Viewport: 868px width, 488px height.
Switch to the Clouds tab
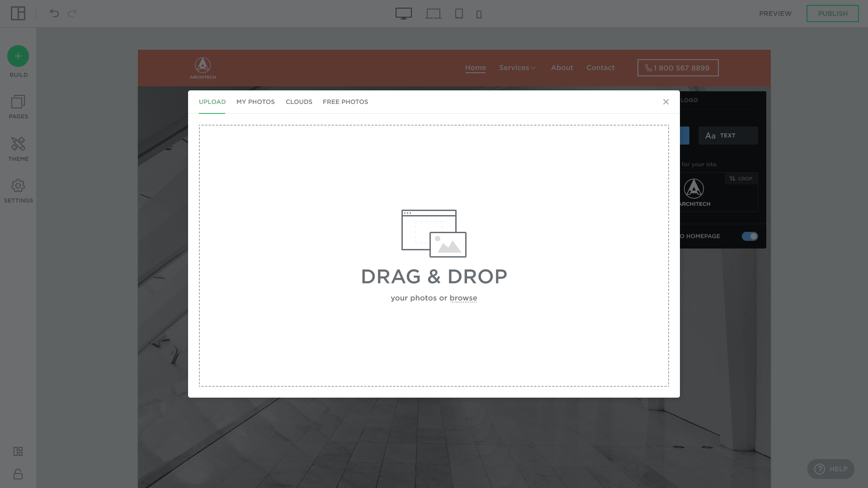pos(299,102)
